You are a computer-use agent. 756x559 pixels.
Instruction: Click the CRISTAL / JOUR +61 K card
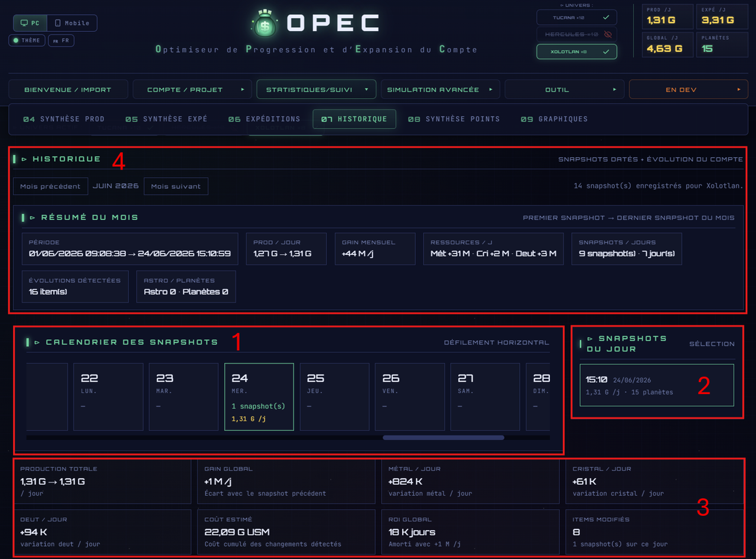[x=654, y=482]
